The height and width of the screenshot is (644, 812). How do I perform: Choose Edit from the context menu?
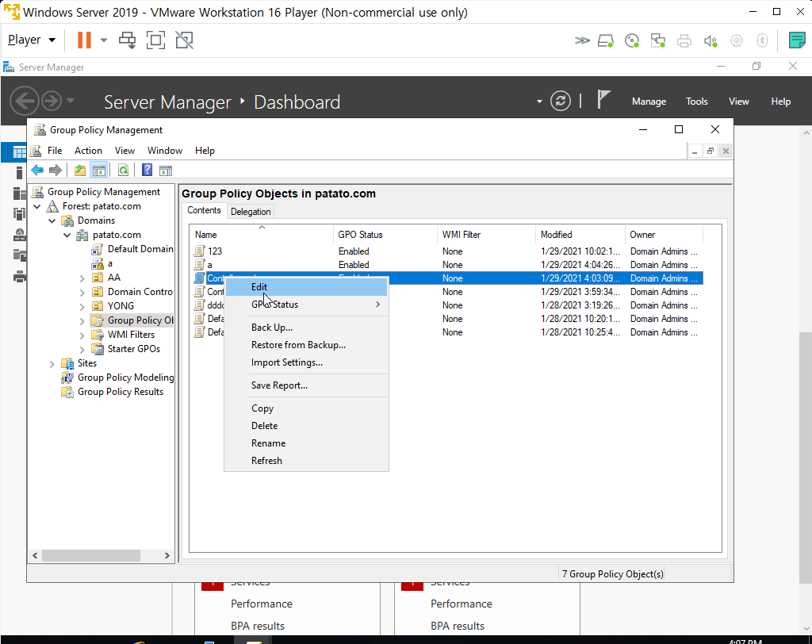[306, 287]
